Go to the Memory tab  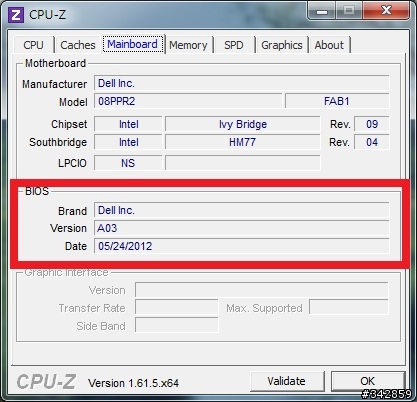point(188,45)
